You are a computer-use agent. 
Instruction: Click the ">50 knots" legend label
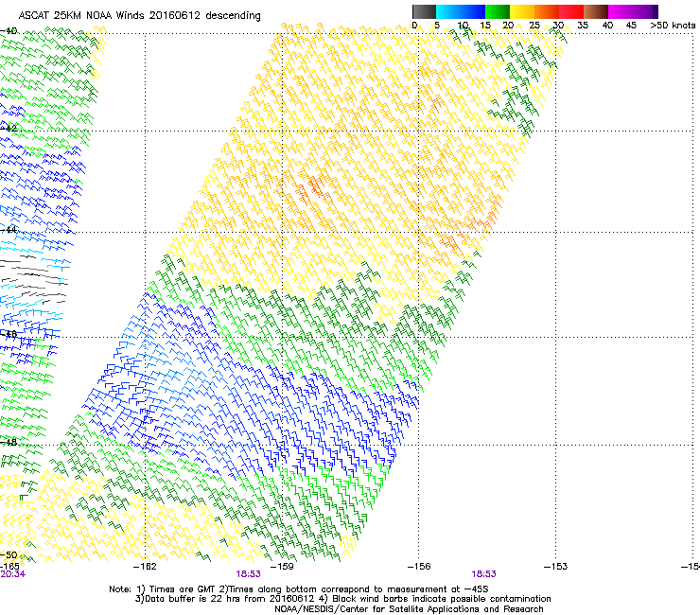click(673, 26)
